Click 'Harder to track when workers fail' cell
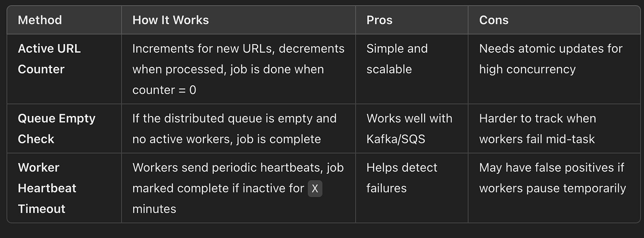The image size is (644, 238). click(554, 129)
